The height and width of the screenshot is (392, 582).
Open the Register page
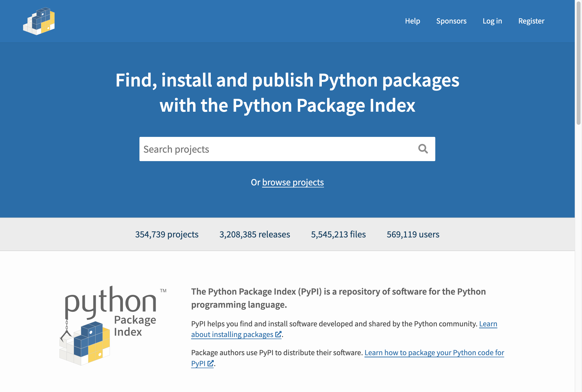531,21
